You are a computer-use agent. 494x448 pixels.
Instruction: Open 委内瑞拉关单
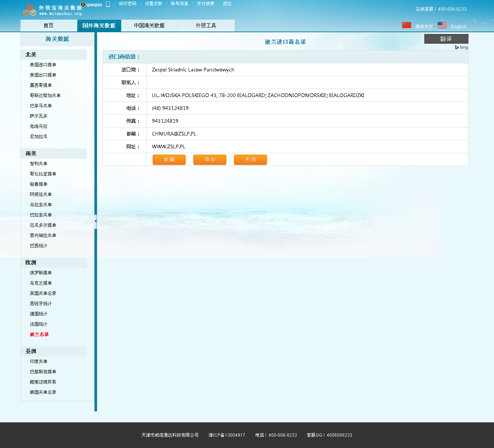43,236
